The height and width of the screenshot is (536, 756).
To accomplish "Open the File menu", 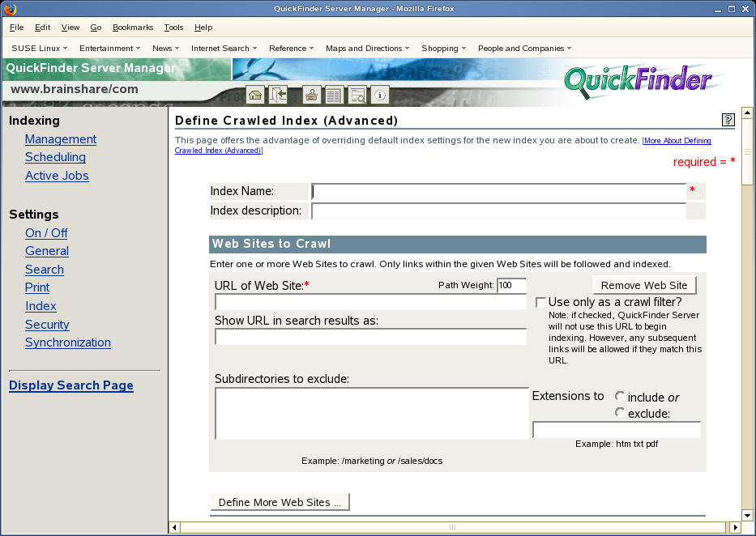I will pos(16,28).
